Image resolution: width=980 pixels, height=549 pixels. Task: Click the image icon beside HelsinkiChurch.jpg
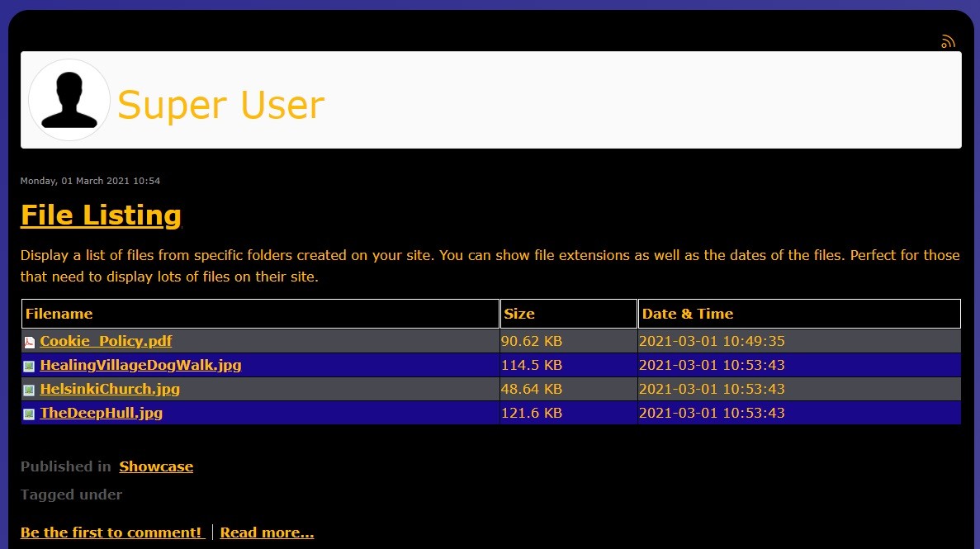pos(30,390)
